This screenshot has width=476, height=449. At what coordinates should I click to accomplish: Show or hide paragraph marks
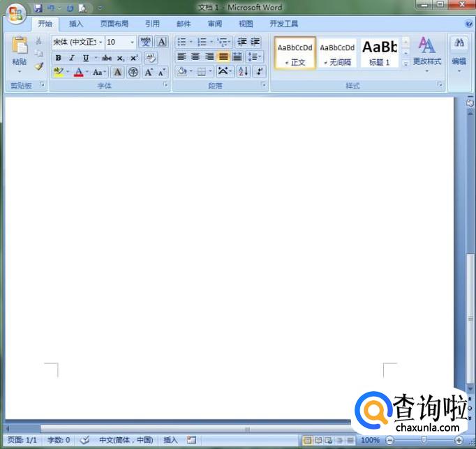[x=260, y=72]
